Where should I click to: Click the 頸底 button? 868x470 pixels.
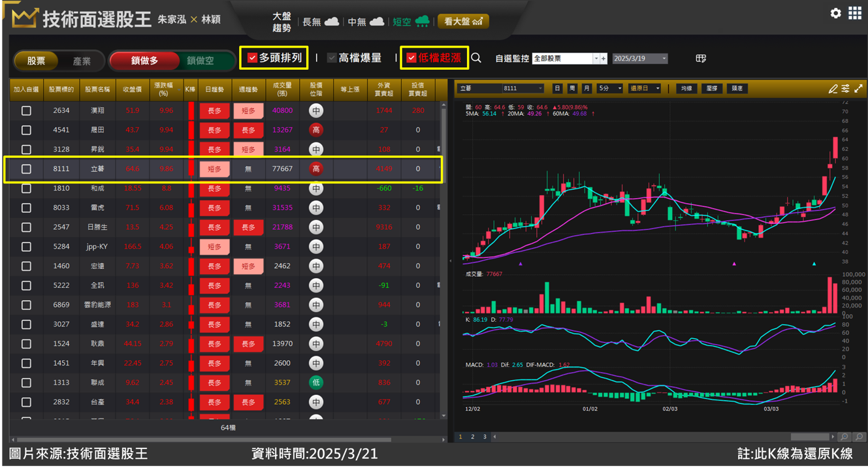coord(737,88)
